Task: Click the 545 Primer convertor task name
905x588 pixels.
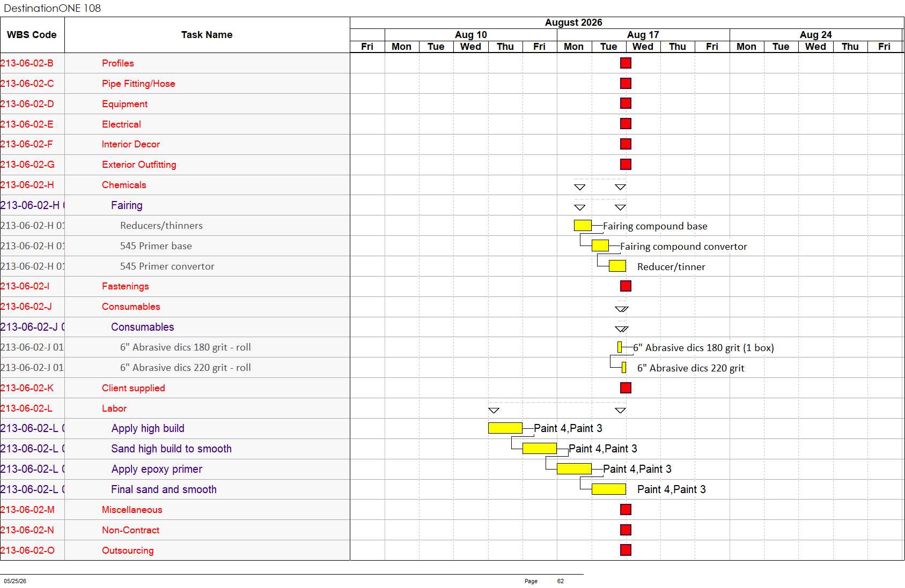Action: tap(167, 266)
